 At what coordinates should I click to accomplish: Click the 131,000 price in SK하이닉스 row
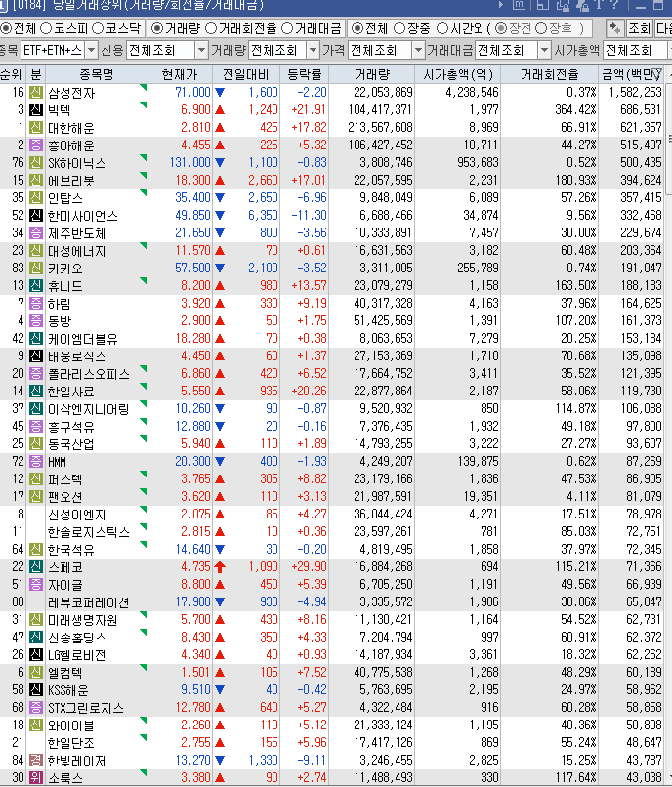(190, 163)
